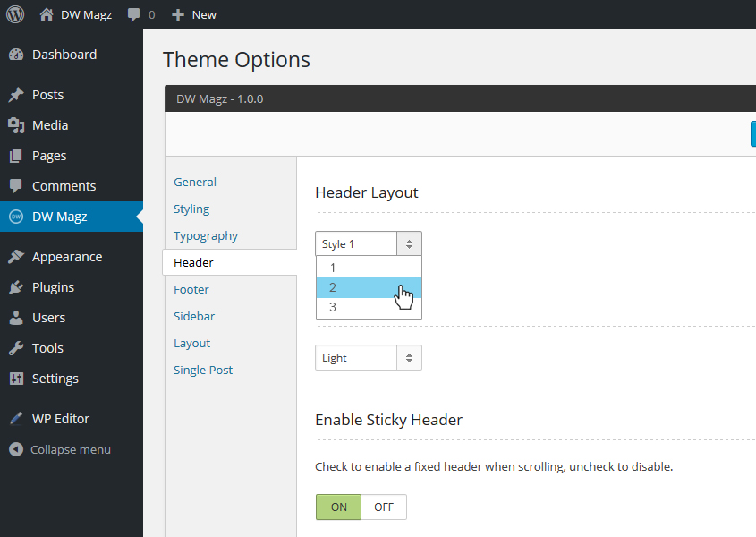Choose option 1 in the dropdown list
Image resolution: width=756 pixels, height=537 pixels.
pos(369,268)
